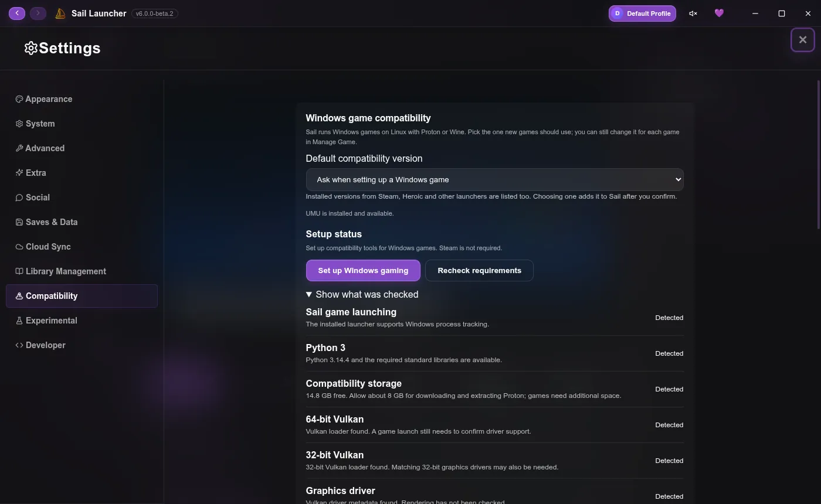The image size is (821, 504).
Task: Click the Social chat bubble icon
Action: coord(19,197)
